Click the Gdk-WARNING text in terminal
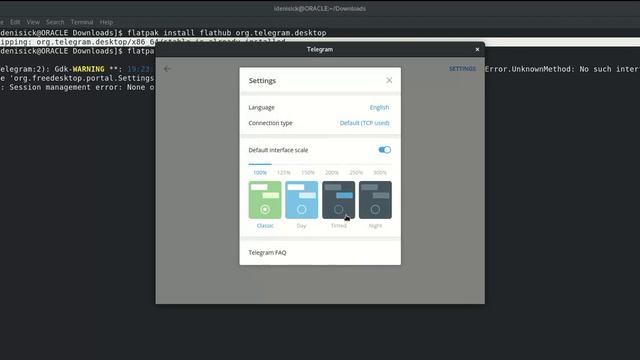 coord(79,69)
